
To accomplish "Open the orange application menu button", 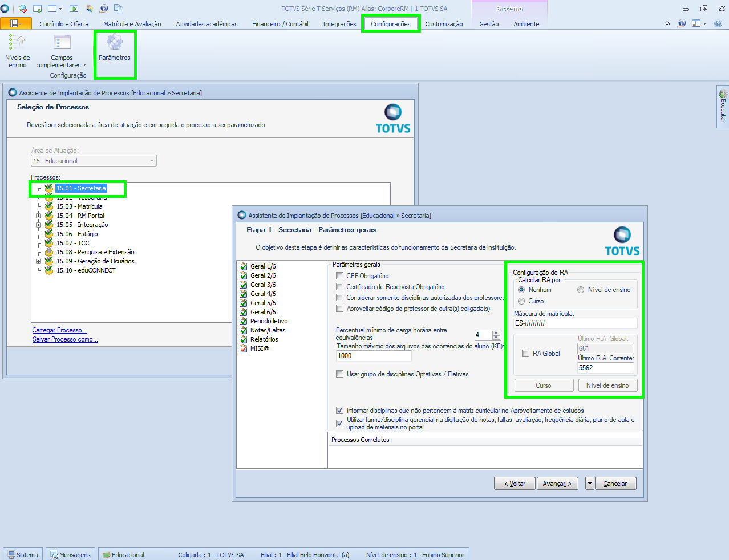I will coord(16,23).
